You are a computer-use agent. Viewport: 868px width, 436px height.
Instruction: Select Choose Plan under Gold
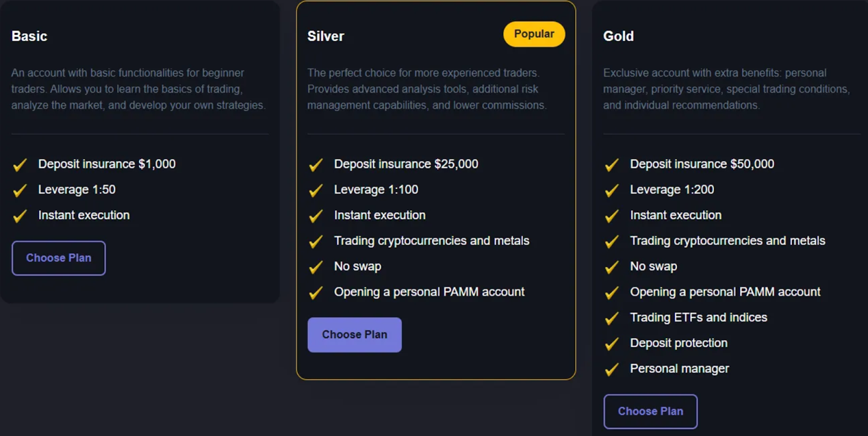point(650,412)
